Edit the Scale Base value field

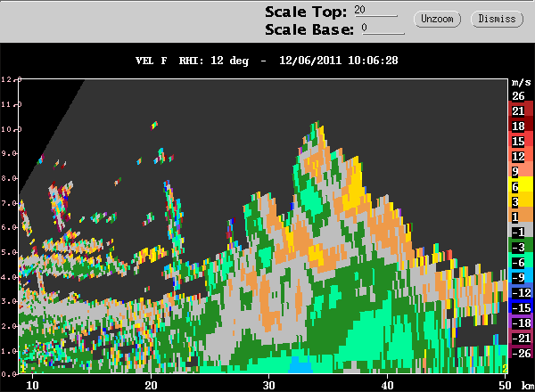[383, 29]
